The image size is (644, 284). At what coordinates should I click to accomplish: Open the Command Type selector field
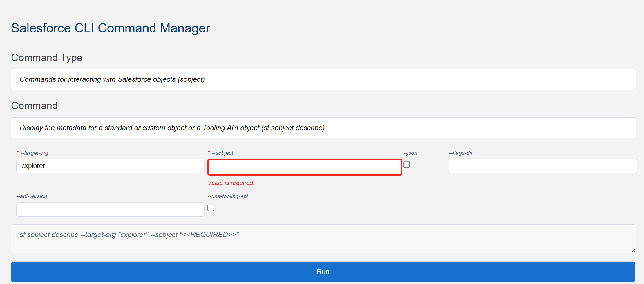tap(323, 79)
